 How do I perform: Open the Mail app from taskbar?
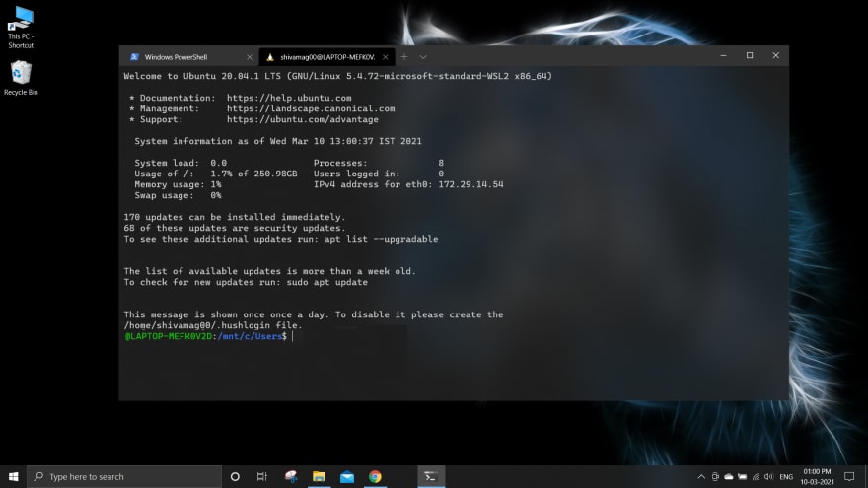(x=347, y=476)
